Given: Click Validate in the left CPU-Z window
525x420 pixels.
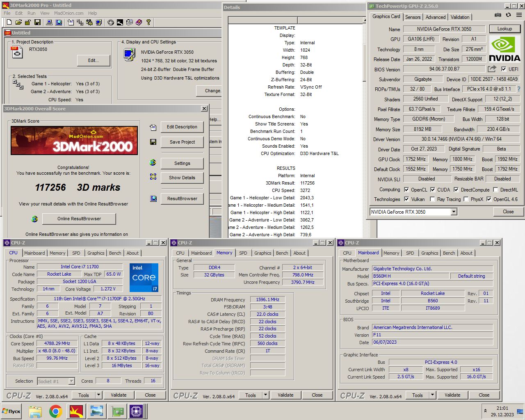Looking at the screenshot, I should click(x=119, y=395).
